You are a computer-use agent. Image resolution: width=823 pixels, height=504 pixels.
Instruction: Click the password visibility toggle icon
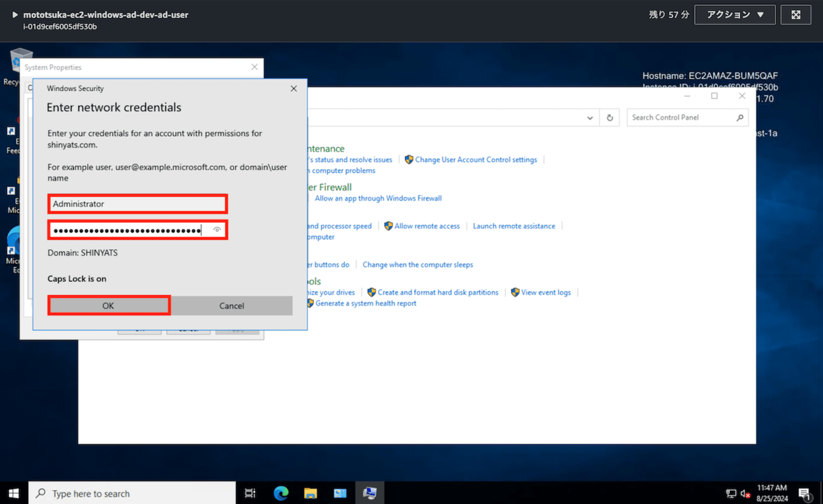tap(217, 230)
